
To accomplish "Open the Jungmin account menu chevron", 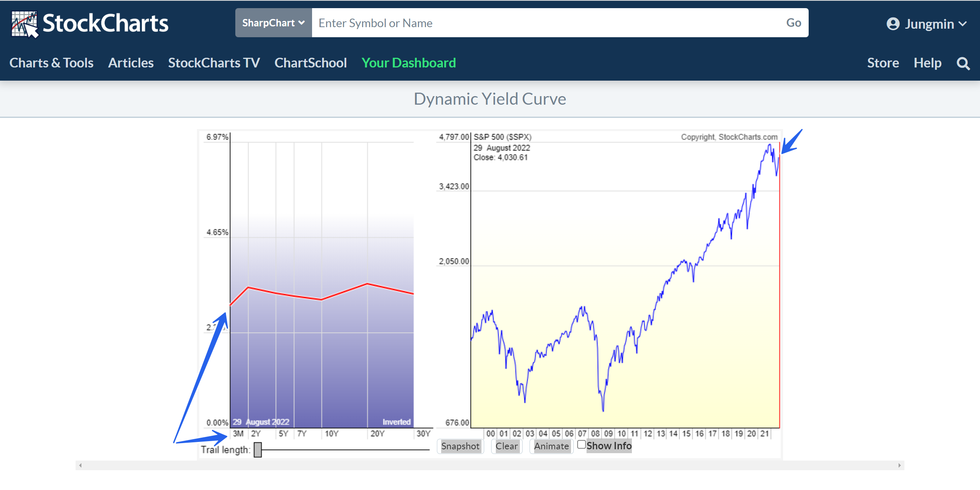I will pos(963,24).
